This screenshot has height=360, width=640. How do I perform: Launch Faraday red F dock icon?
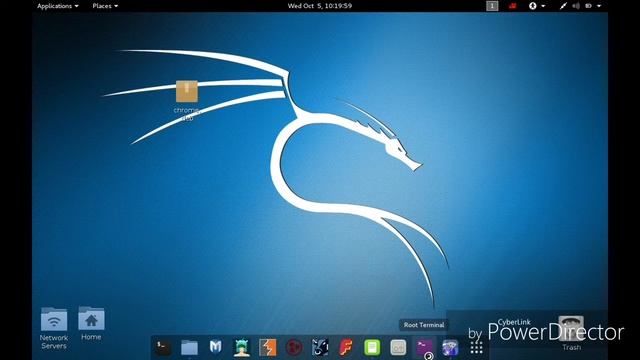point(346,347)
